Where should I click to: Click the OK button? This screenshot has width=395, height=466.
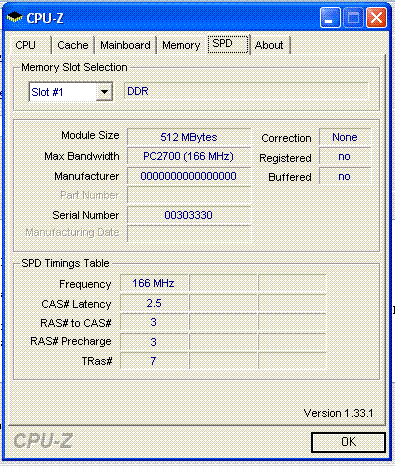tap(348, 442)
